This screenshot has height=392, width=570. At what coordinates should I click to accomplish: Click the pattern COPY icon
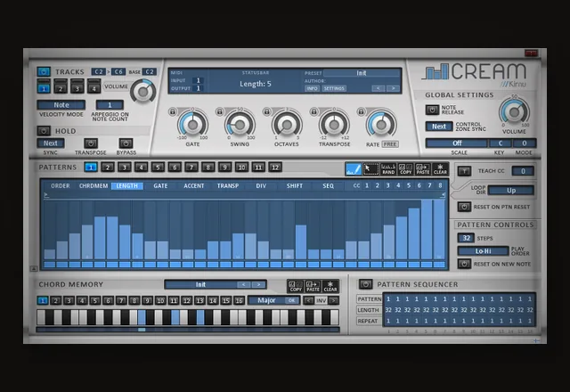[x=405, y=169]
